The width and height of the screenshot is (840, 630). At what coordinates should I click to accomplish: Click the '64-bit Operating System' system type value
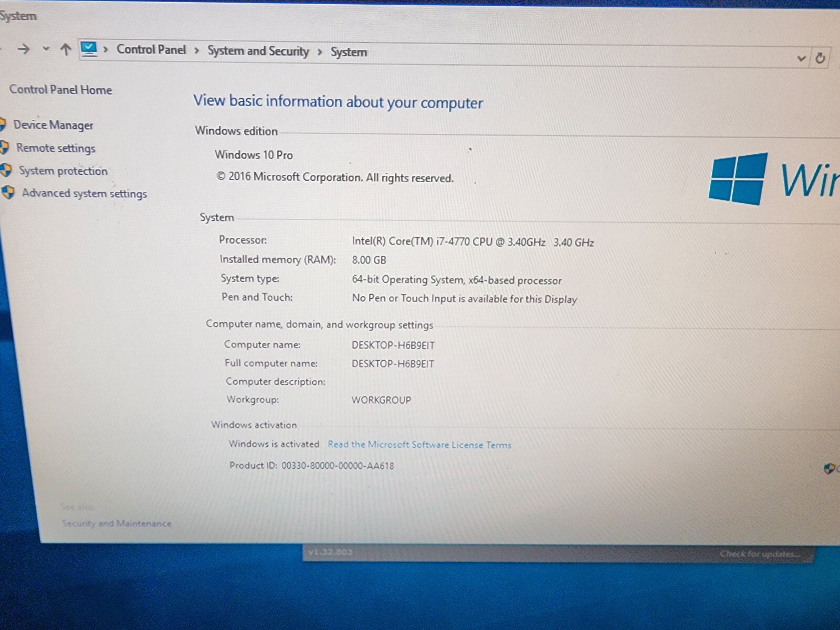click(x=457, y=280)
